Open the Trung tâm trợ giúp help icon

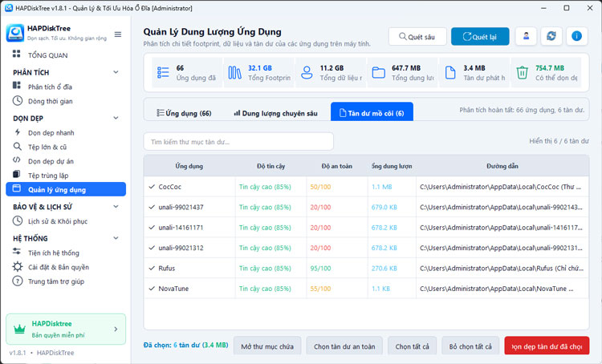(18, 281)
